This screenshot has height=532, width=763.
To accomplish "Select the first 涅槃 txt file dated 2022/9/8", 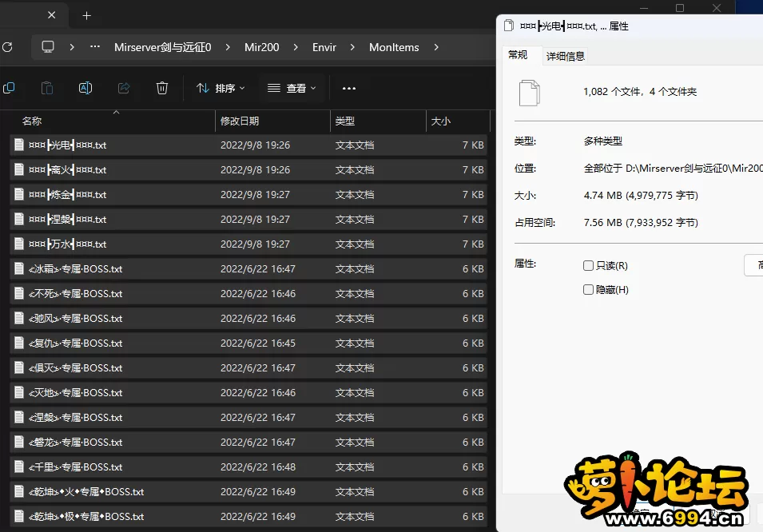I will pyautogui.click(x=248, y=219).
